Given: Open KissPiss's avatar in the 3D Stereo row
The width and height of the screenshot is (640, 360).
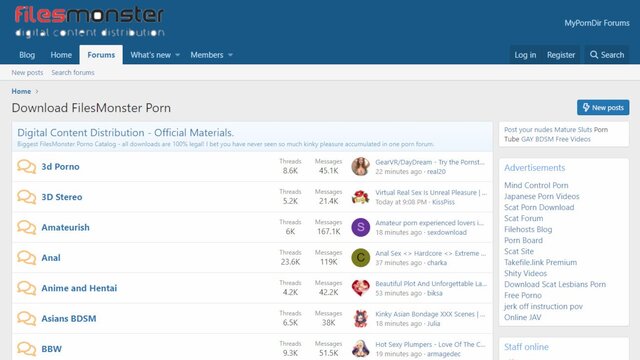Looking at the screenshot, I should pos(361,197).
